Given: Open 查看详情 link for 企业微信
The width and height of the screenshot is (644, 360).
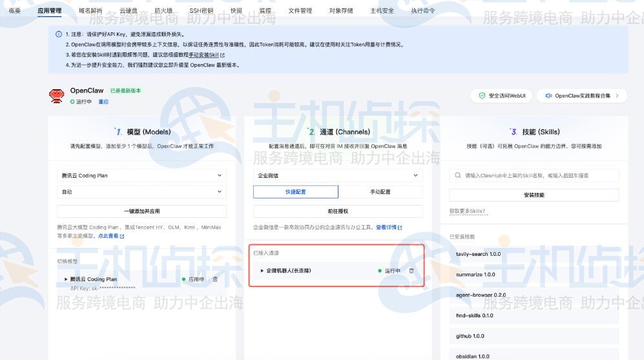Looking at the screenshot, I should coord(389,228).
